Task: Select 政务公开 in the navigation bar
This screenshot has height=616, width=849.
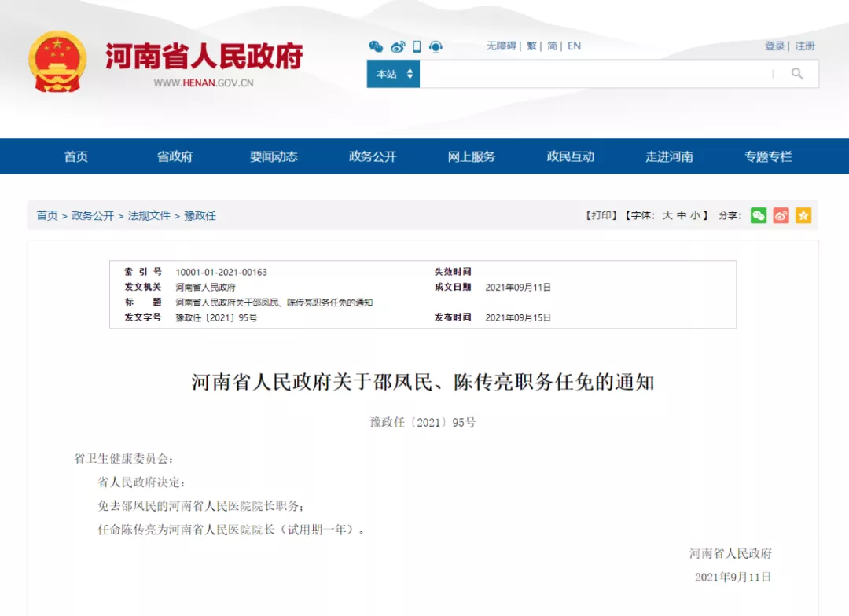Action: [371, 156]
